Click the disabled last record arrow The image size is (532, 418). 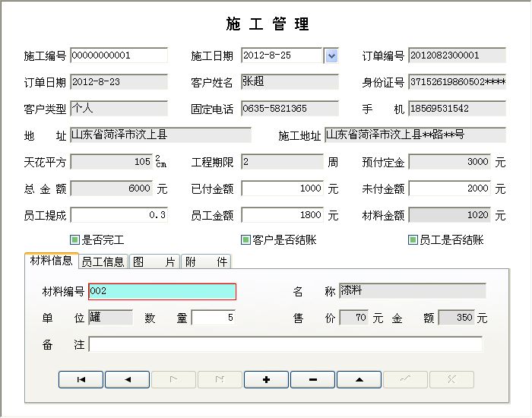tap(220, 379)
